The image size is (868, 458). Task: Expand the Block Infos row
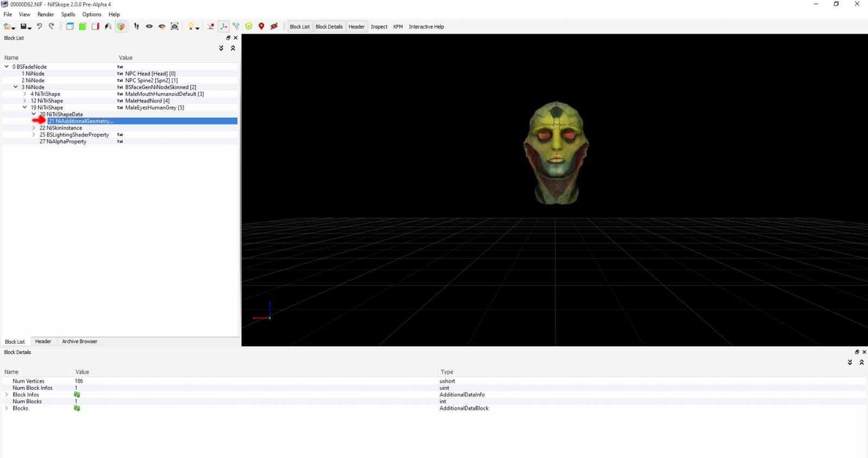(x=7, y=395)
